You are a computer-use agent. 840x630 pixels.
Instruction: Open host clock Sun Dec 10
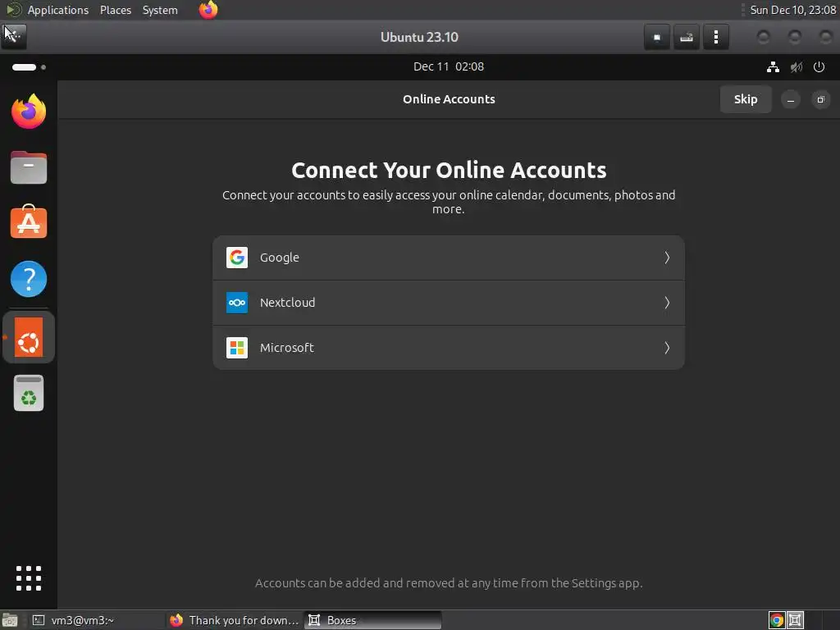pos(793,10)
